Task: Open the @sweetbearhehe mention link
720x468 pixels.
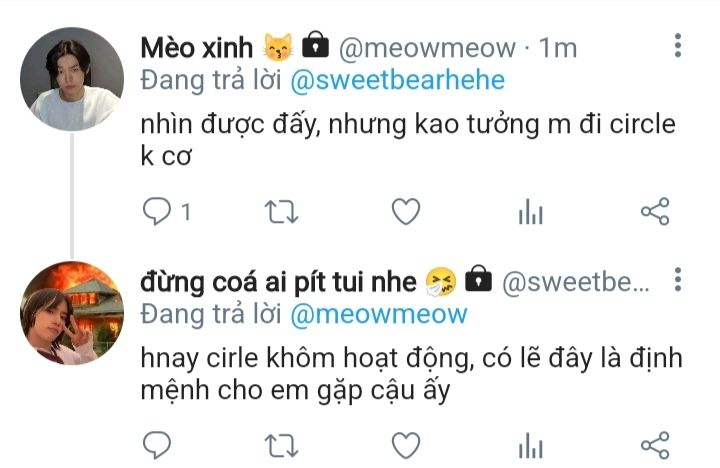Action: (398, 80)
